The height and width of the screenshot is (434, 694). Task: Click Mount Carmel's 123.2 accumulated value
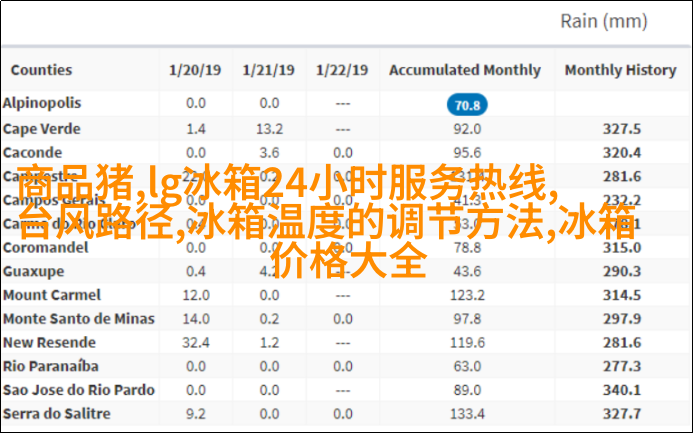point(467,295)
